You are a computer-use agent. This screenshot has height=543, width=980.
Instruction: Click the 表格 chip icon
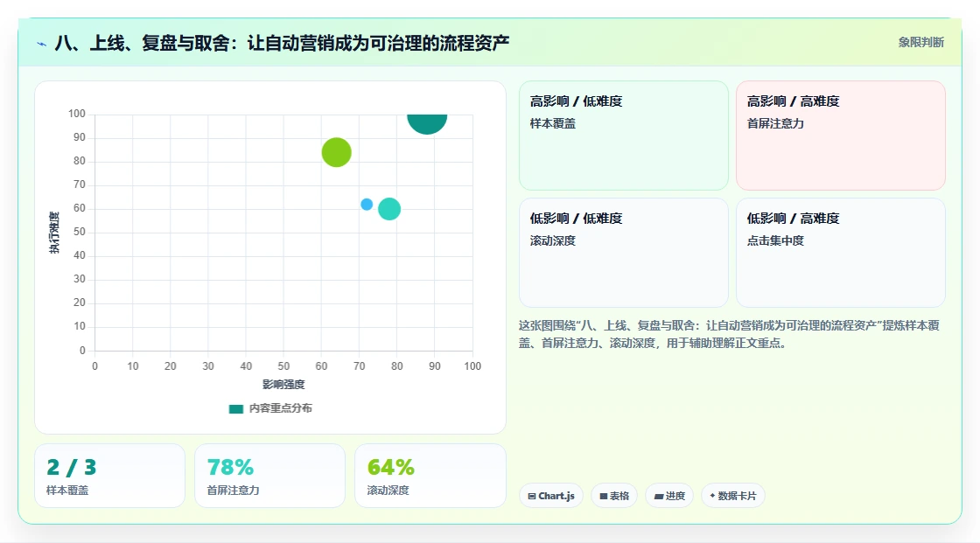[x=604, y=496]
